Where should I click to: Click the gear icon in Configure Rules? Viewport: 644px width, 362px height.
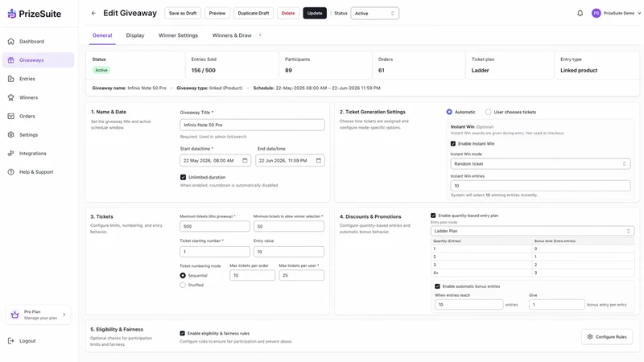click(590, 336)
